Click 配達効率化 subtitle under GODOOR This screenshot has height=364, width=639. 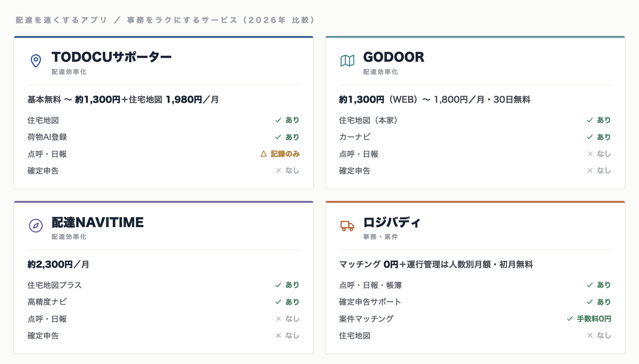pyautogui.click(x=381, y=71)
